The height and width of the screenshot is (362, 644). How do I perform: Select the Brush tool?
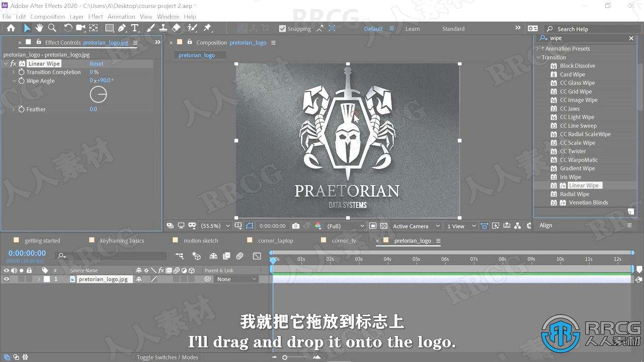pyautogui.click(x=150, y=28)
